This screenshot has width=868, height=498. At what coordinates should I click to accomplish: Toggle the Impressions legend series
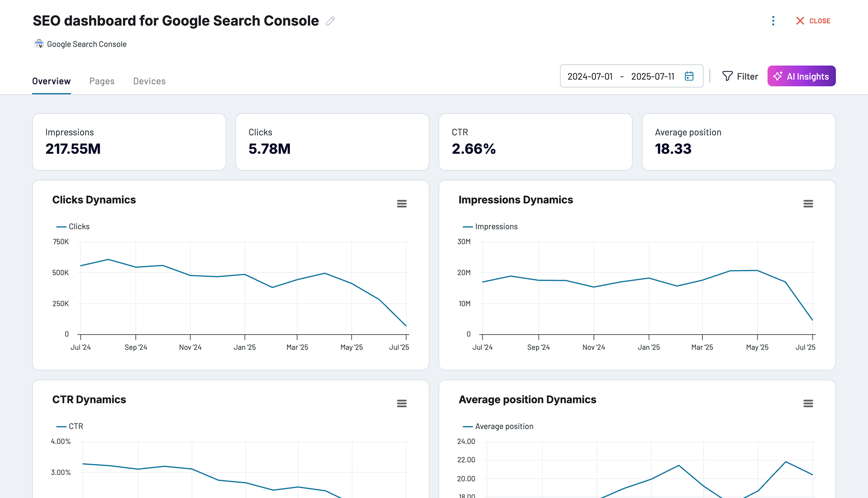490,226
